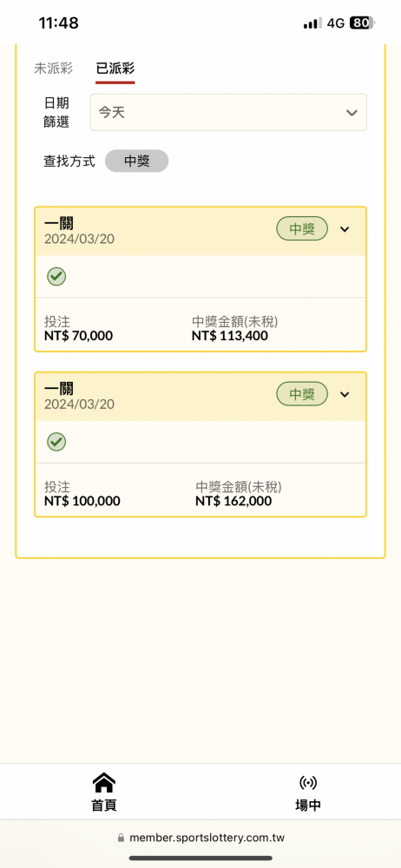Tap the lock icon beside the URL
Viewport: 401px width, 868px height.
[x=121, y=838]
